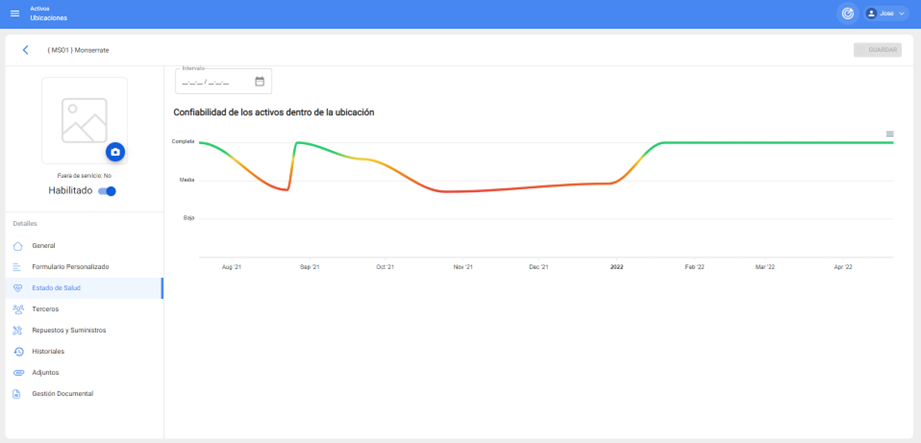Open the calendar date picker icon
Image resolution: width=921 pixels, height=443 pixels.
260,82
